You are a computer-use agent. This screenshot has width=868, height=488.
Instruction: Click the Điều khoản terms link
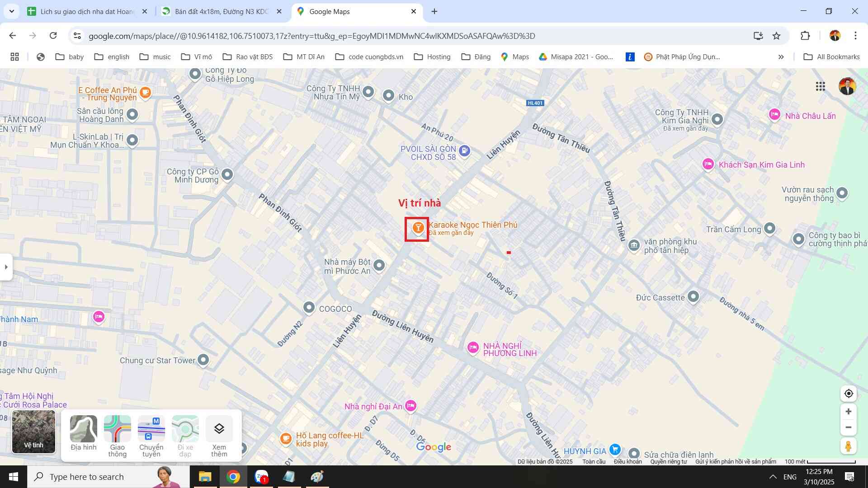627,462
